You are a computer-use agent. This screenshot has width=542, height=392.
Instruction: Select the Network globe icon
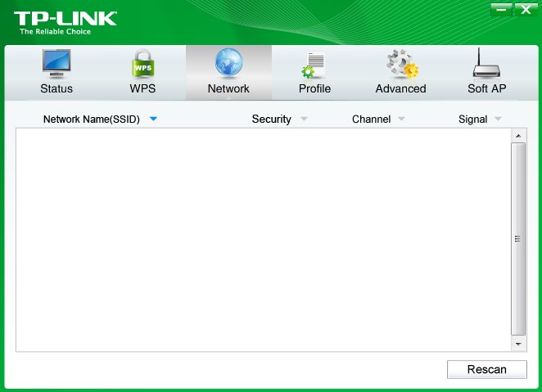click(x=228, y=63)
